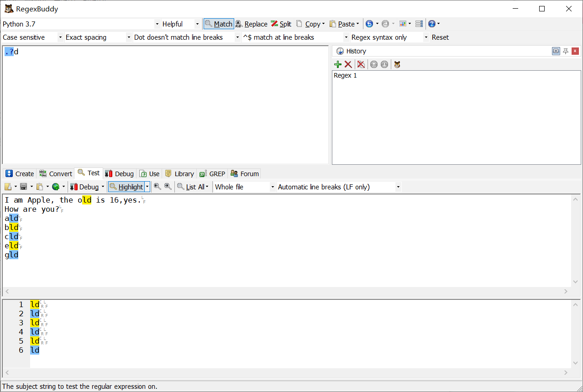The width and height of the screenshot is (583, 392).
Task: Click the New/Open test file icon
Action: coord(8,187)
